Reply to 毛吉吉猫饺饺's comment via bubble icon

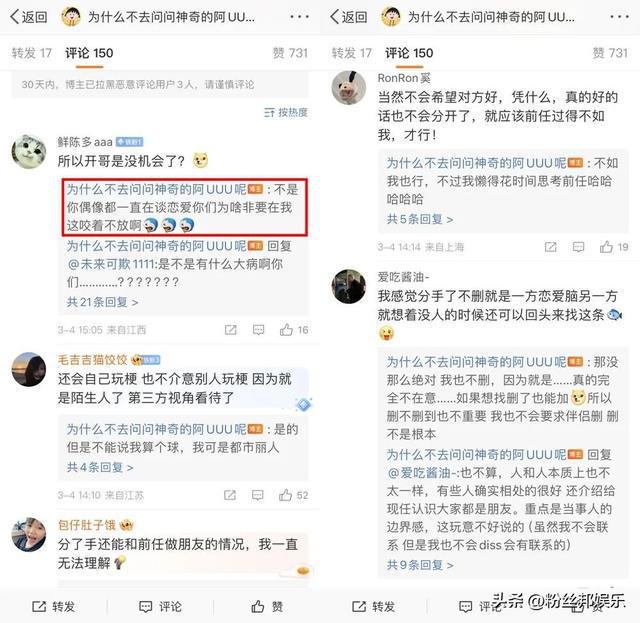(x=258, y=495)
